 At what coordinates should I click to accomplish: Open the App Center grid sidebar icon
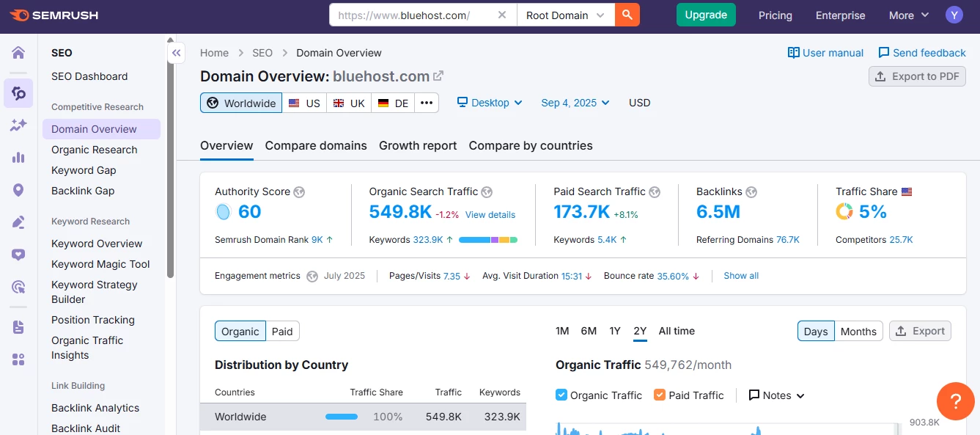coord(18,359)
